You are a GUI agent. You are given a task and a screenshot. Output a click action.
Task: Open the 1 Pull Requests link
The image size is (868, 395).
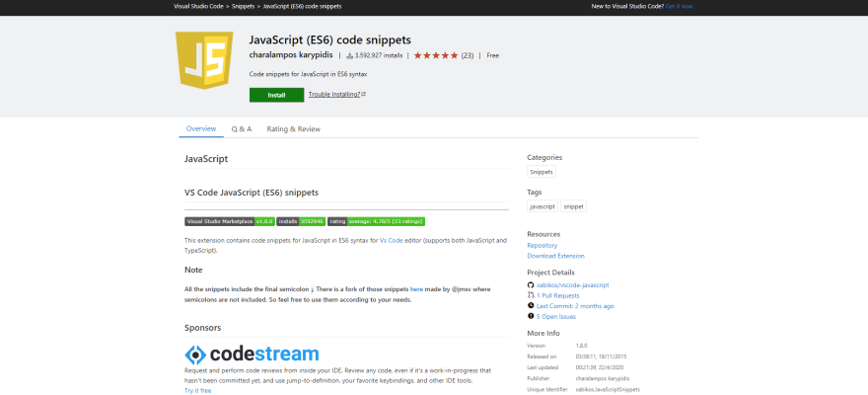[x=558, y=295]
